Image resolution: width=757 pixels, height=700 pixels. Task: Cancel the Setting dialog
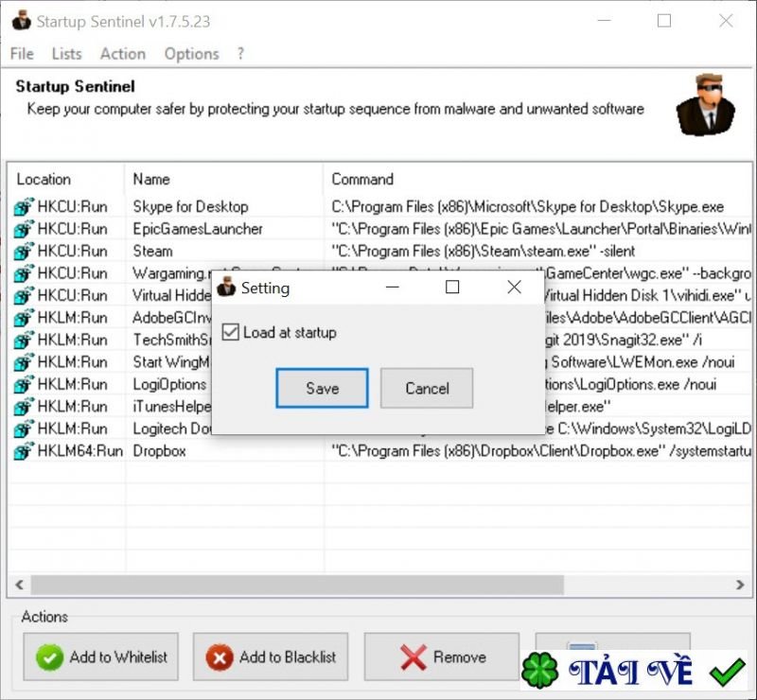pos(427,388)
